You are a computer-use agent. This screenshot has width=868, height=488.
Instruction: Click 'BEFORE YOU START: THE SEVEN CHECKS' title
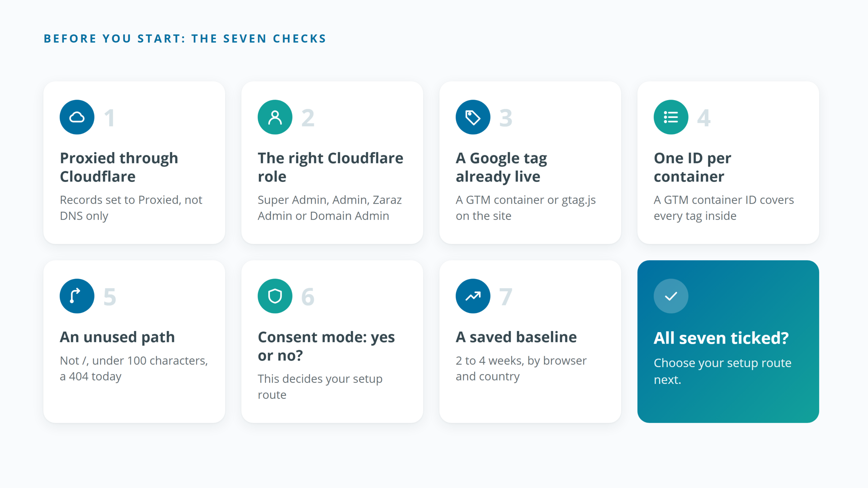pyautogui.click(x=185, y=39)
